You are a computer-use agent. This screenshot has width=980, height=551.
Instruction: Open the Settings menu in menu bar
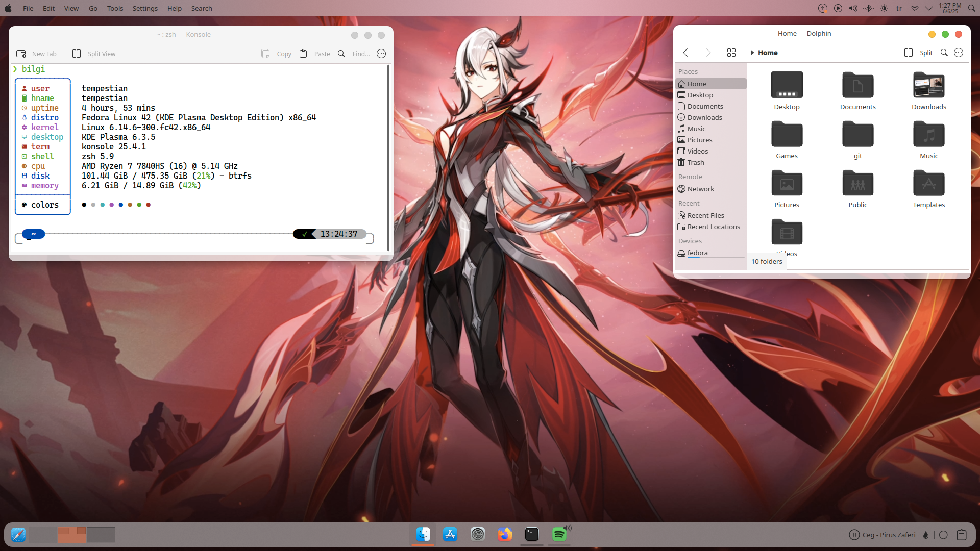tap(145, 8)
